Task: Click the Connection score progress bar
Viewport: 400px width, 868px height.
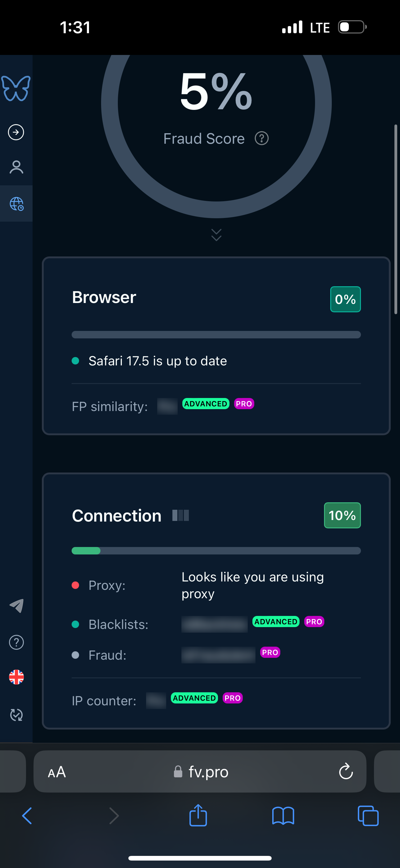Action: (x=216, y=551)
